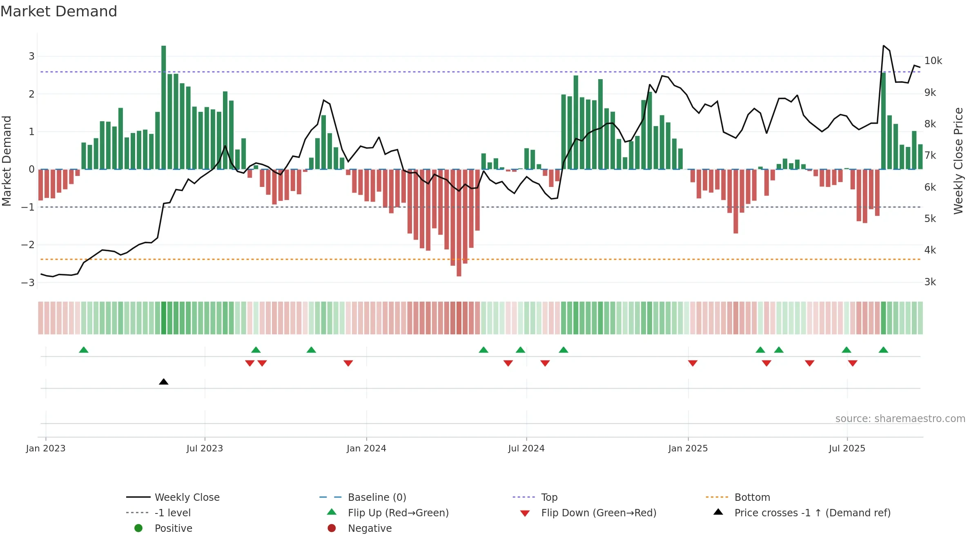Click the 9k price axis tick
This screenshot has height=551, width=980.
930,93
